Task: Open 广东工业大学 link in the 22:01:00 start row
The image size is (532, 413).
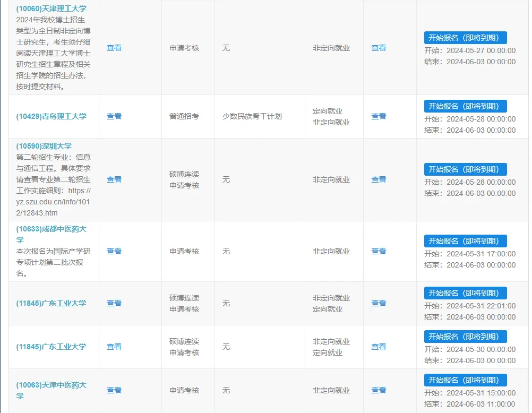Action: click(51, 303)
